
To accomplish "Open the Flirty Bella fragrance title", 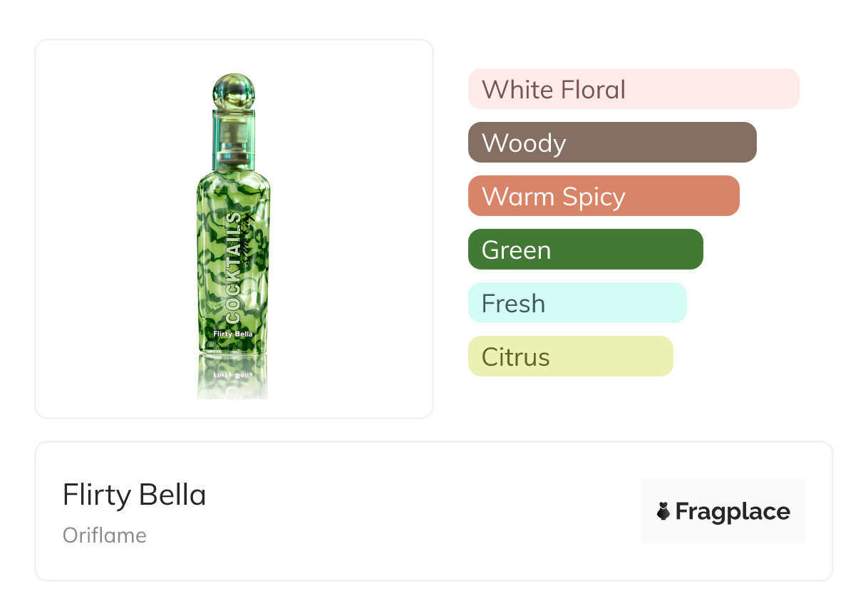I will point(134,495).
